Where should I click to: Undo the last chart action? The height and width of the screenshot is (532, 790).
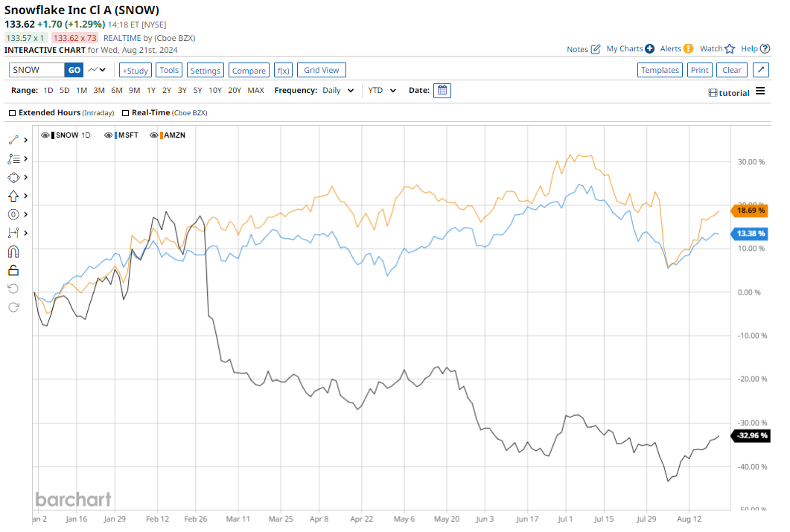13,289
